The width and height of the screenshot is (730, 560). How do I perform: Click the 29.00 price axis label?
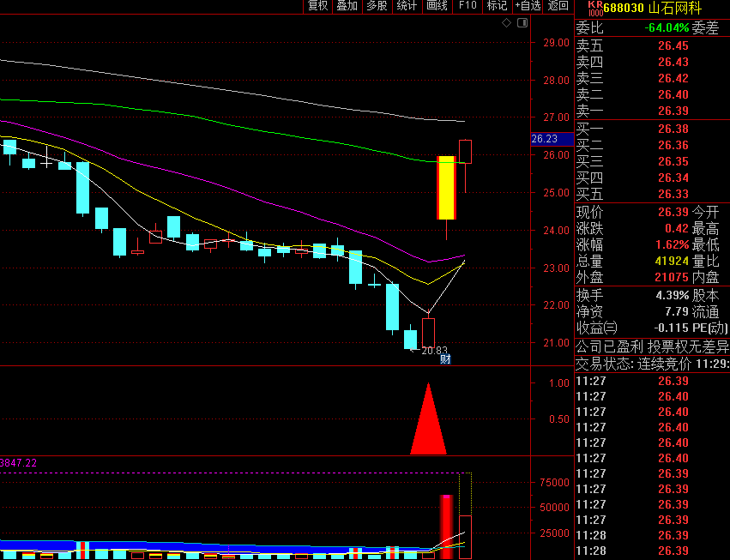point(557,43)
